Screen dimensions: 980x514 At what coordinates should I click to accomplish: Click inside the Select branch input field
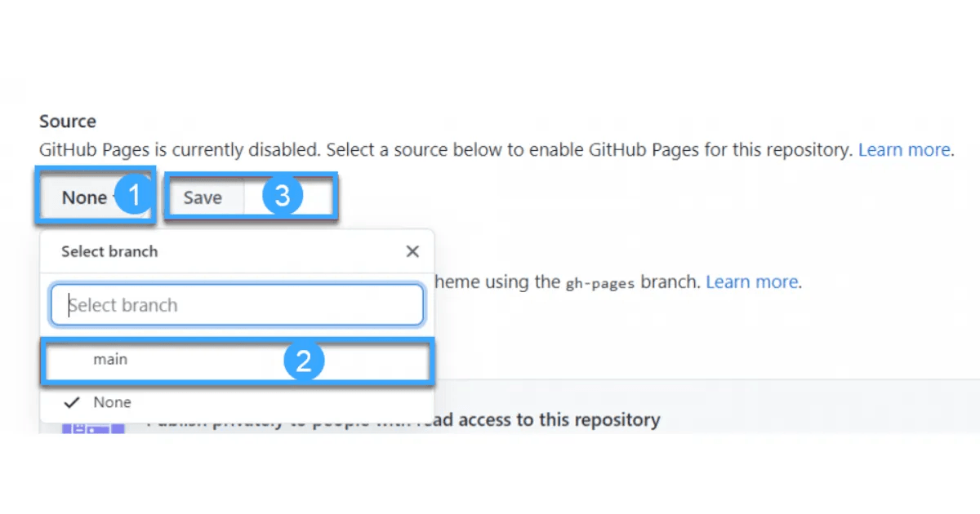[x=237, y=304]
